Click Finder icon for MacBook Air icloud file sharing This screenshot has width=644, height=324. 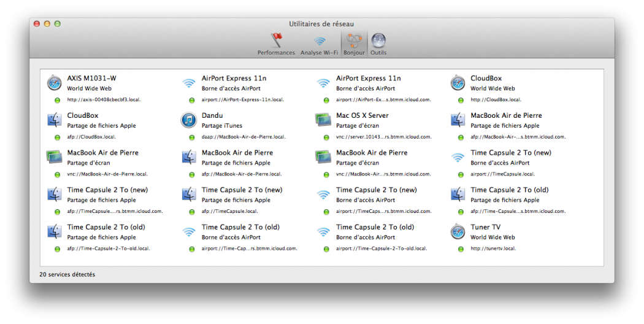pyautogui.click(x=458, y=120)
